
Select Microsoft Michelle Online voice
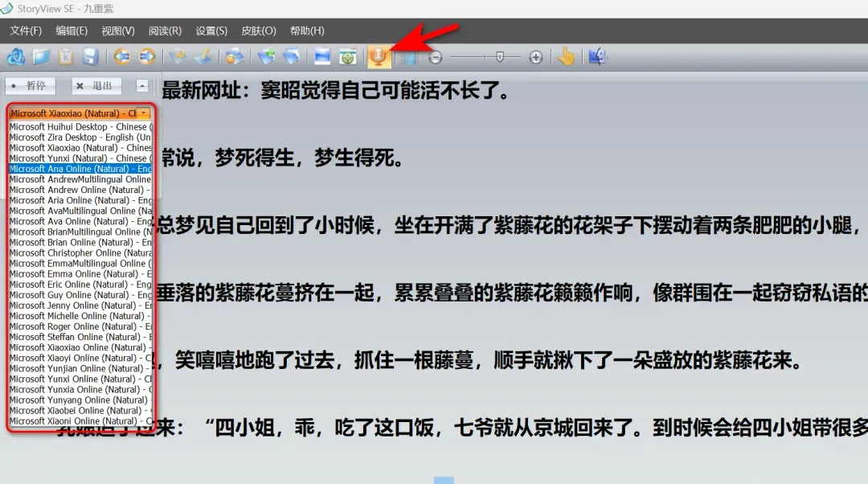coord(80,316)
